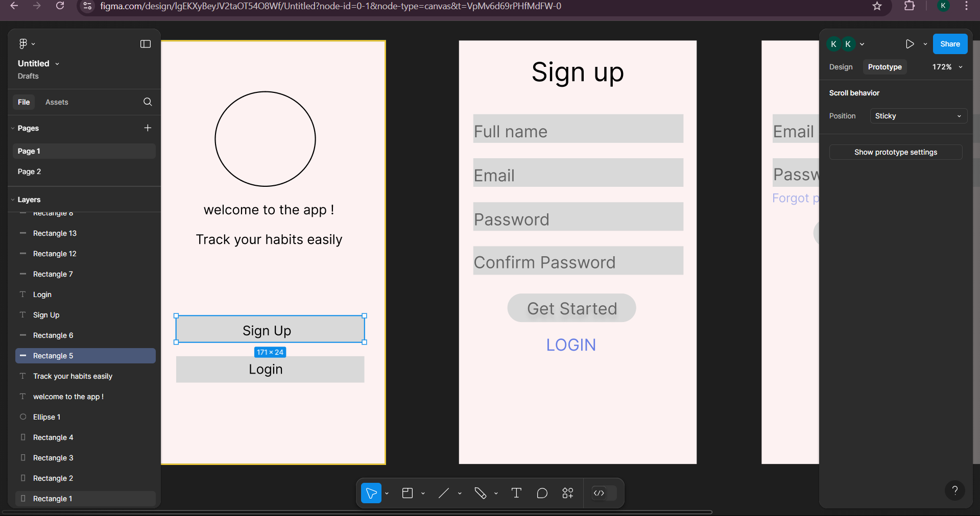Select the Comment tool
The height and width of the screenshot is (516, 980).
tap(542, 493)
